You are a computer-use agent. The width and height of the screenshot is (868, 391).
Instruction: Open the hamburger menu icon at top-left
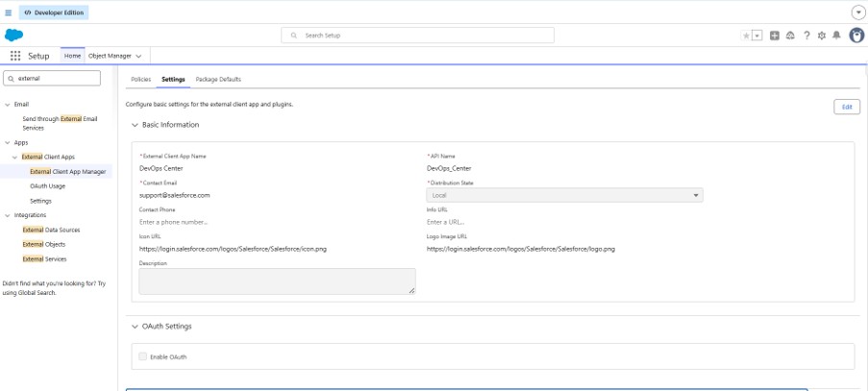point(9,12)
